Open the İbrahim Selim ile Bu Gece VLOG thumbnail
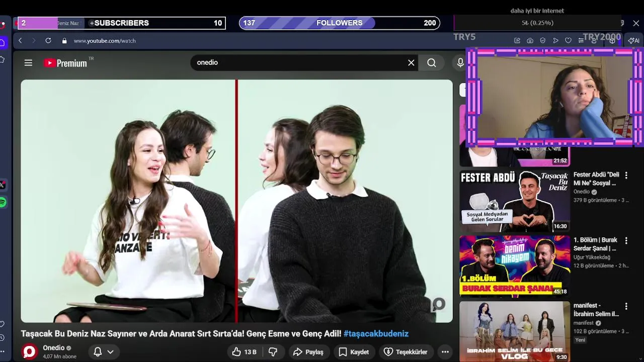 [x=515, y=332]
